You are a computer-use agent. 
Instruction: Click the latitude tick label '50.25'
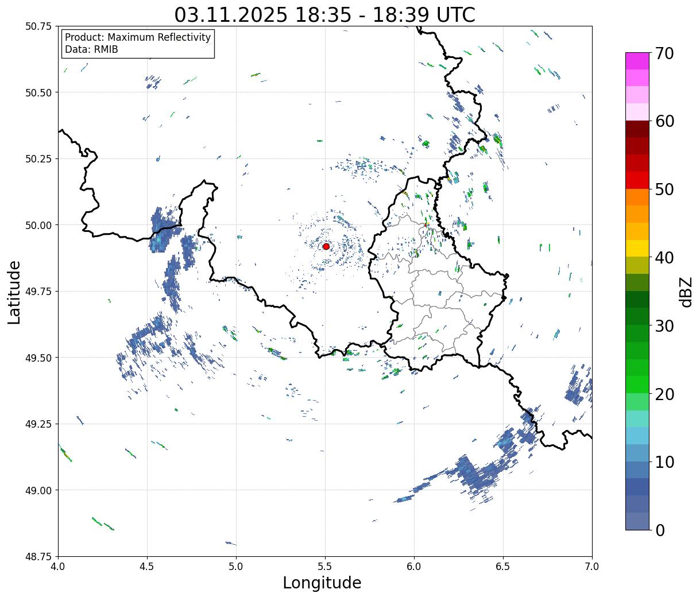(39, 159)
